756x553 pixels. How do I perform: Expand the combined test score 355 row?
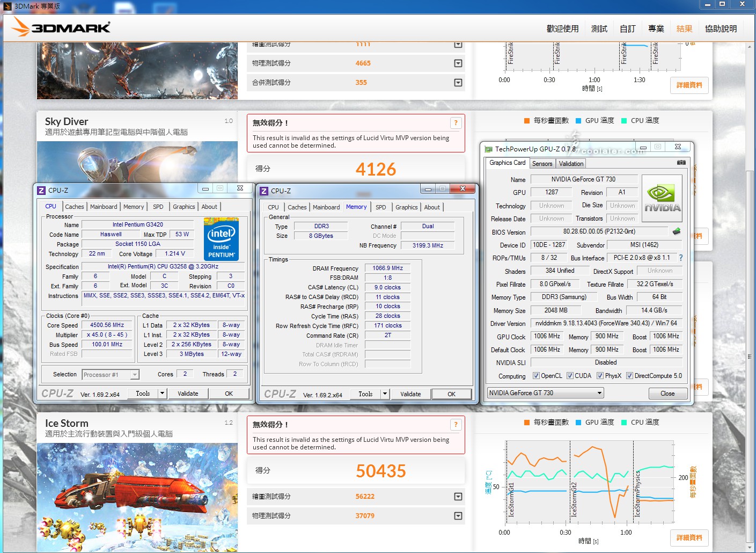458,83
